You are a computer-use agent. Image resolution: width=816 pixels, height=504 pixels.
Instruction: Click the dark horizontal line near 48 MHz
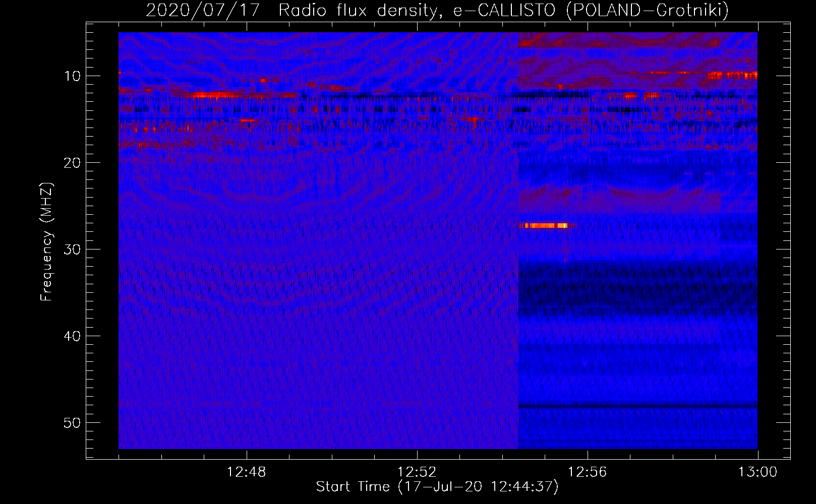coord(638,406)
